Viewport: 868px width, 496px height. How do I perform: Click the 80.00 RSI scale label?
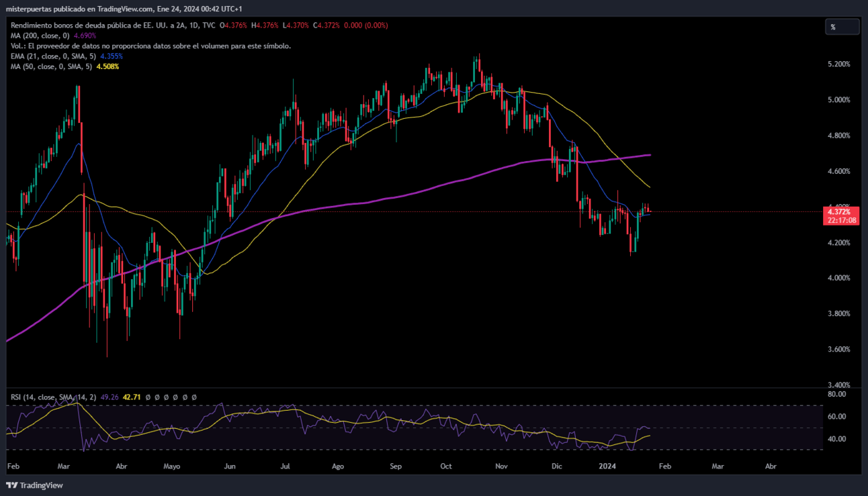click(x=836, y=395)
